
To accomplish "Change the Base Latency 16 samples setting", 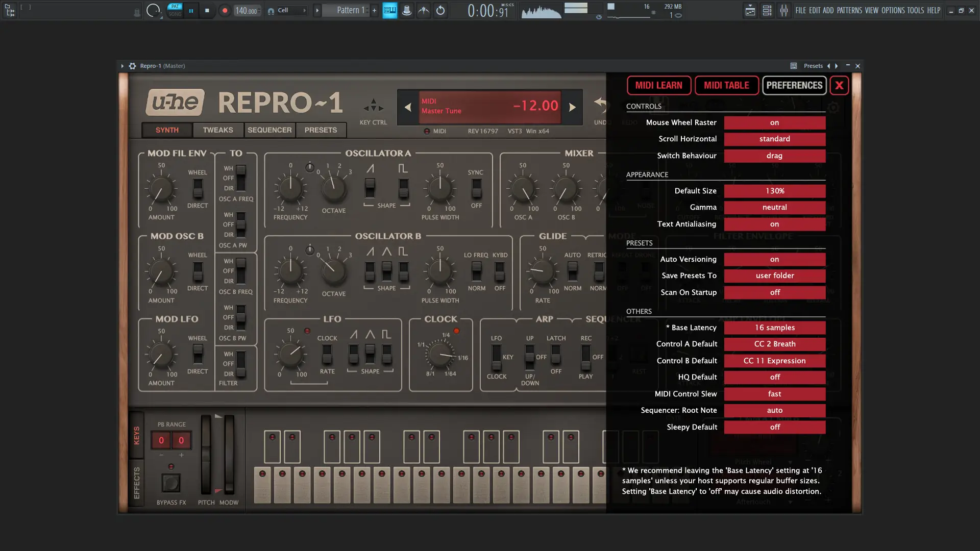I will tap(774, 328).
